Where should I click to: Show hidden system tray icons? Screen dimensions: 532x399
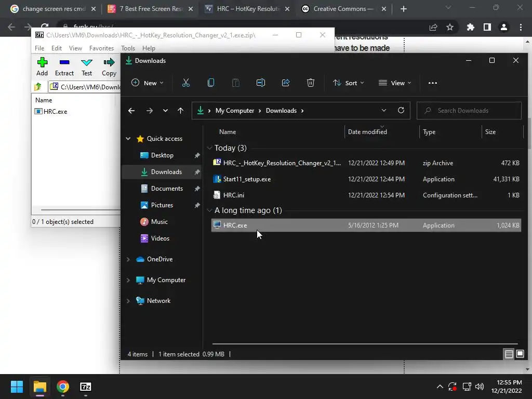[440, 387]
